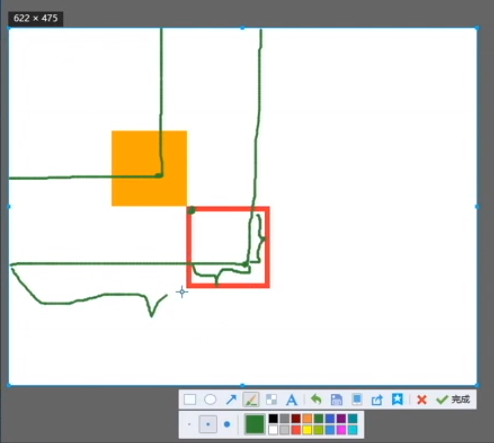Click the bottom-left corner selection handle

[x=8, y=385]
